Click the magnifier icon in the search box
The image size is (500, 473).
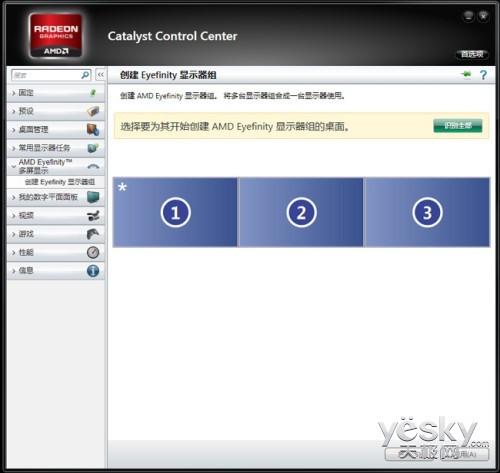coord(85,75)
